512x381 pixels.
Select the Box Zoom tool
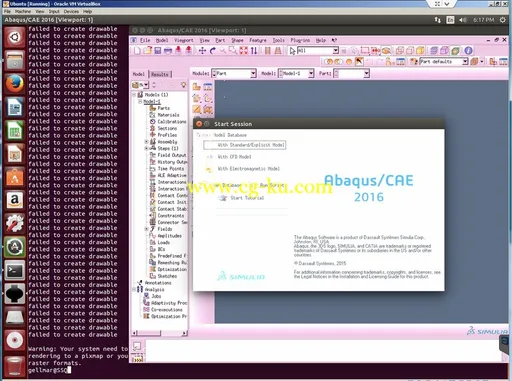pyautogui.click(x=233, y=51)
